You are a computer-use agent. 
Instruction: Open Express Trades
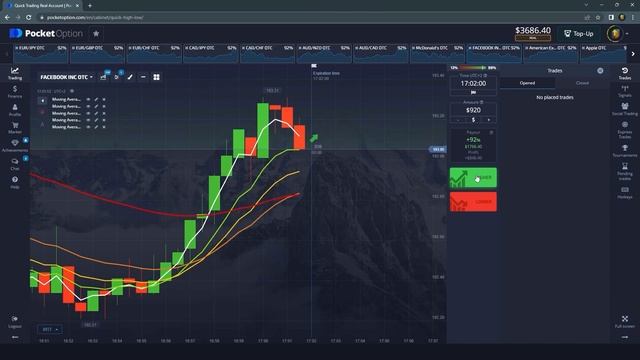coord(624,130)
